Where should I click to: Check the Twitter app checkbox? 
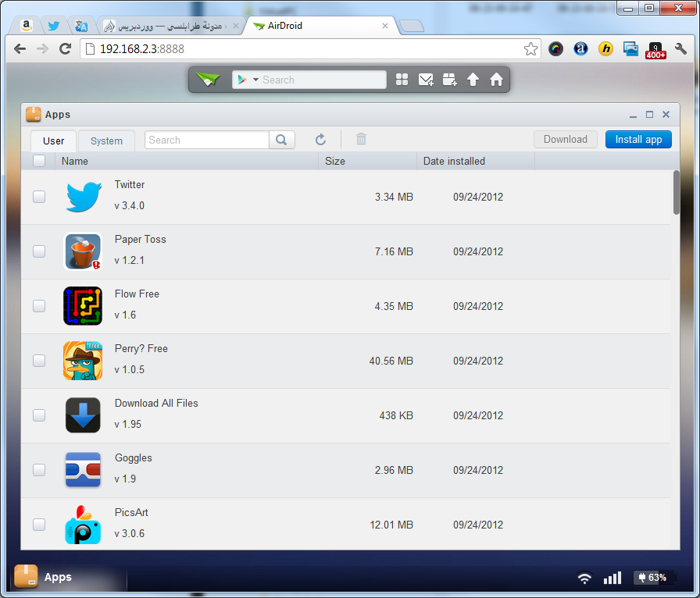pos(39,197)
